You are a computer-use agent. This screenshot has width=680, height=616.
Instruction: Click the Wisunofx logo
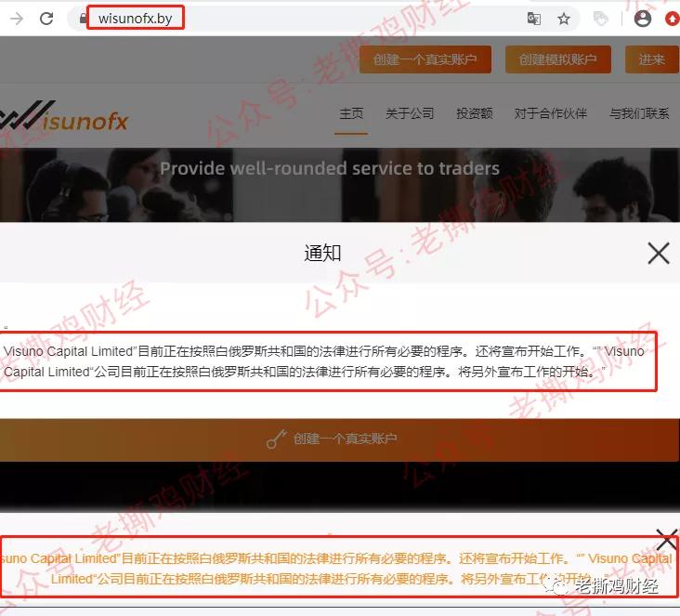[x=64, y=116]
